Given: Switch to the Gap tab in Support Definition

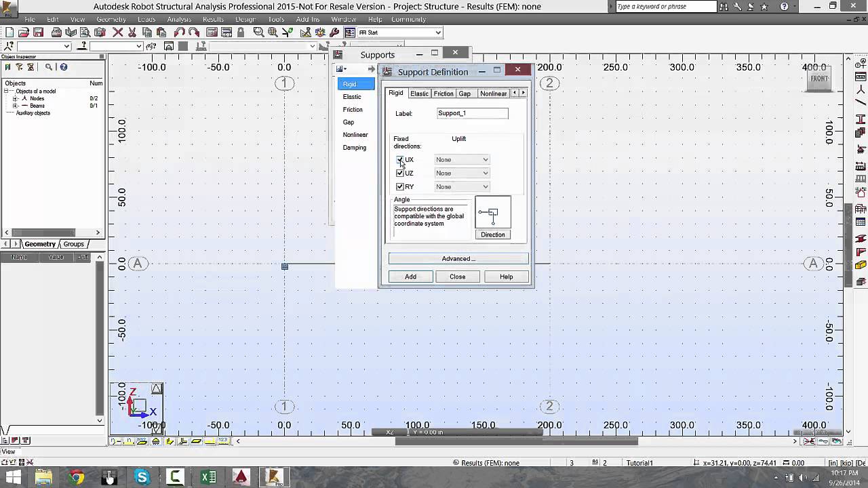Looking at the screenshot, I should 465,94.
